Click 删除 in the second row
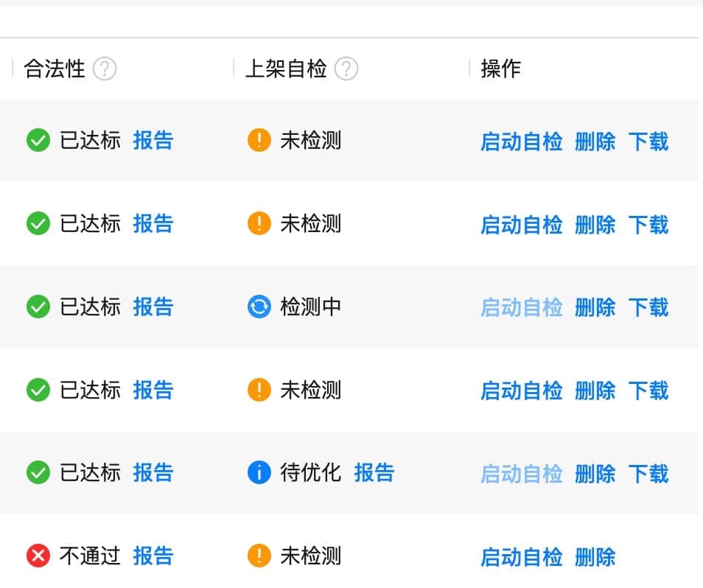 click(594, 225)
